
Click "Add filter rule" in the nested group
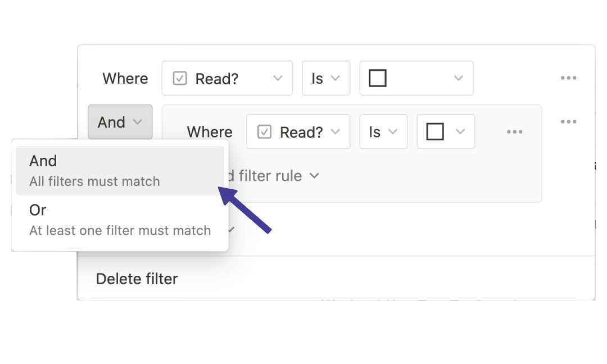click(270, 176)
